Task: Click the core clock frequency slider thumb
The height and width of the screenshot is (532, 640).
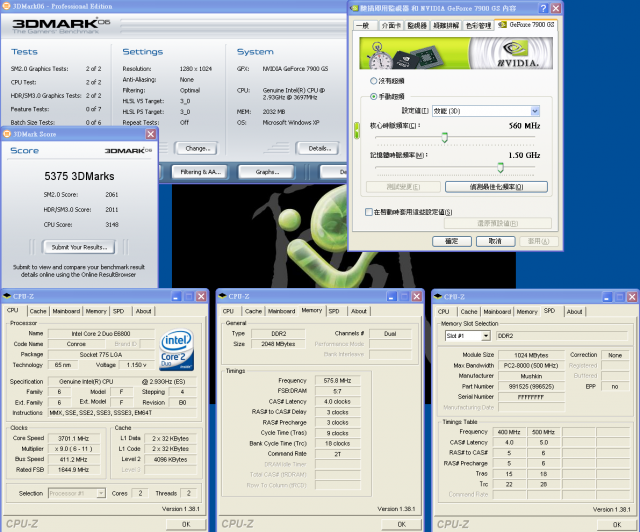Action: coord(444,138)
